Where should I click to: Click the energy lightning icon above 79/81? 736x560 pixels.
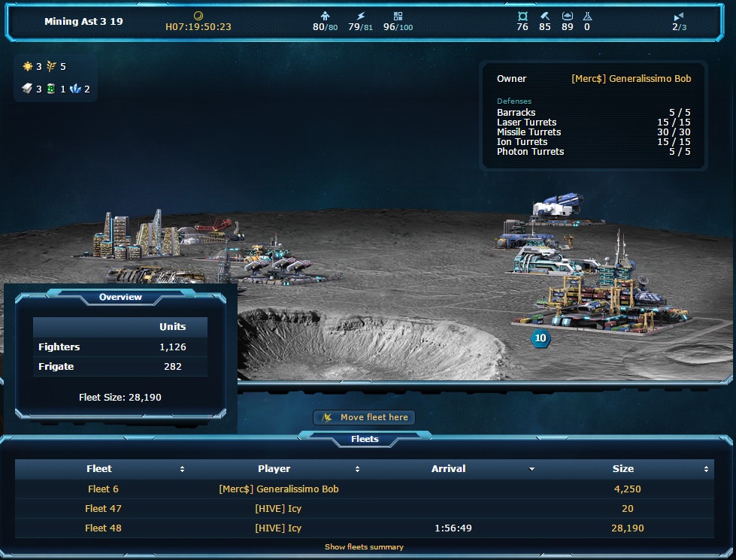click(361, 16)
